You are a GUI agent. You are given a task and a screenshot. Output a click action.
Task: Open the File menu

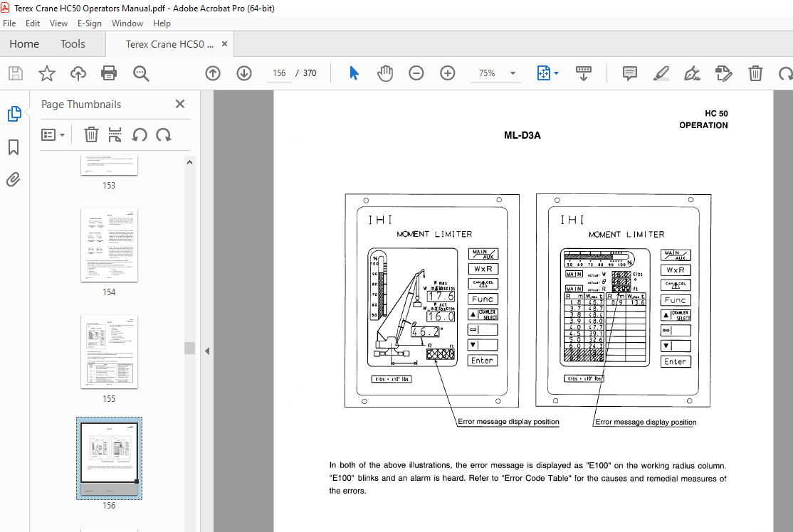coord(9,23)
